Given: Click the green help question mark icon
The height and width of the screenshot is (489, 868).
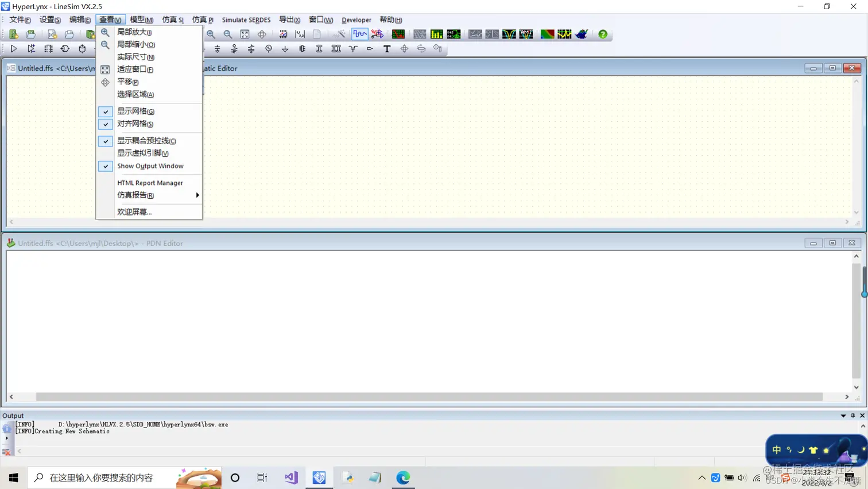Looking at the screenshot, I should 603,34.
